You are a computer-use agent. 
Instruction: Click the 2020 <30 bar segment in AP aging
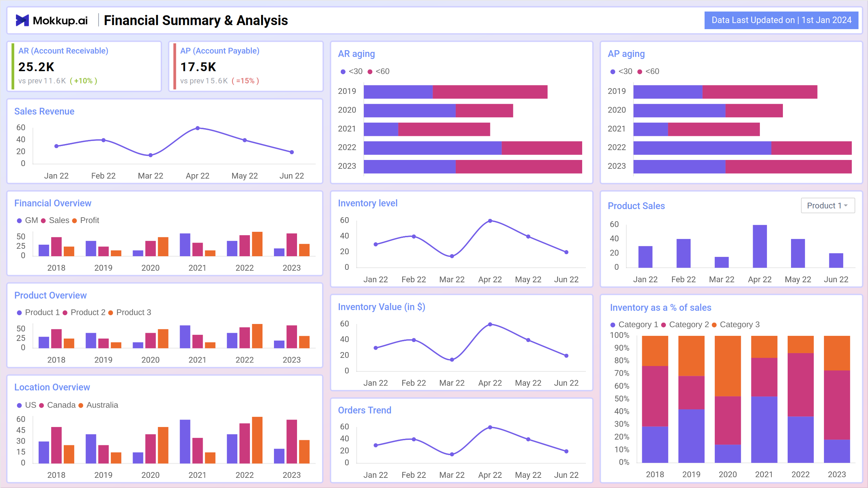[679, 111]
